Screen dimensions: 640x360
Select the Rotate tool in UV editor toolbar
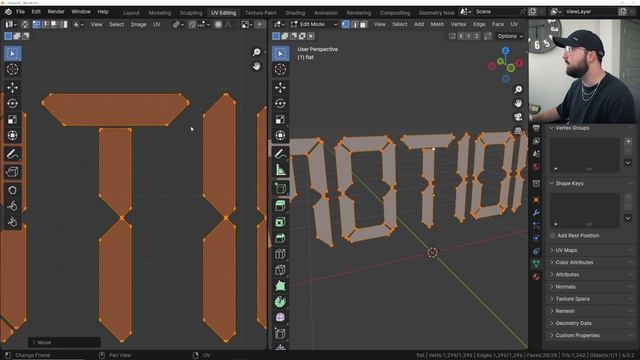(12, 103)
